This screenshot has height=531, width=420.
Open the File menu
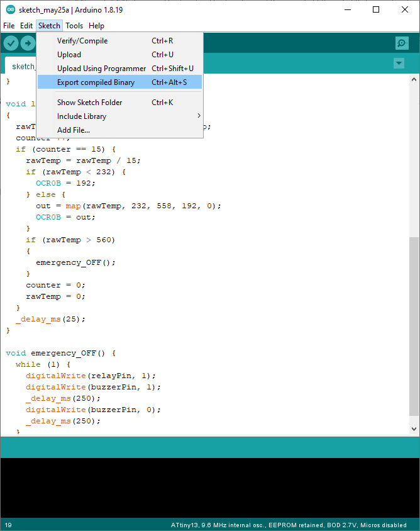point(9,26)
